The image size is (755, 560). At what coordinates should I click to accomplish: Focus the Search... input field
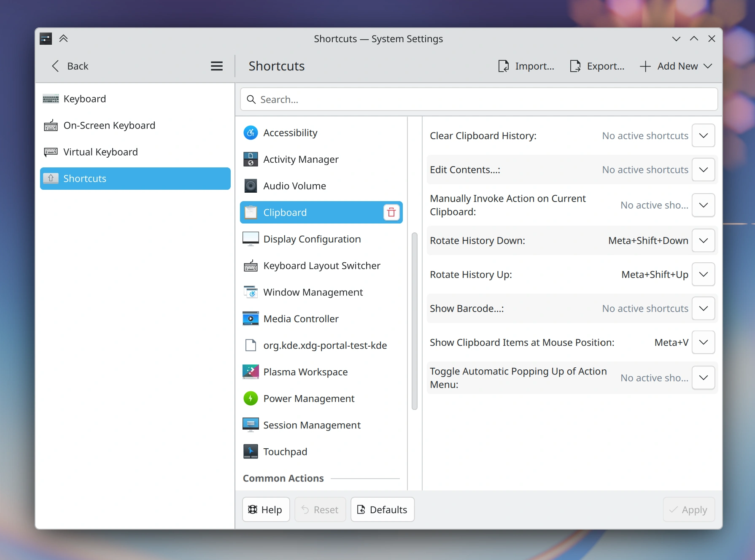tap(479, 100)
